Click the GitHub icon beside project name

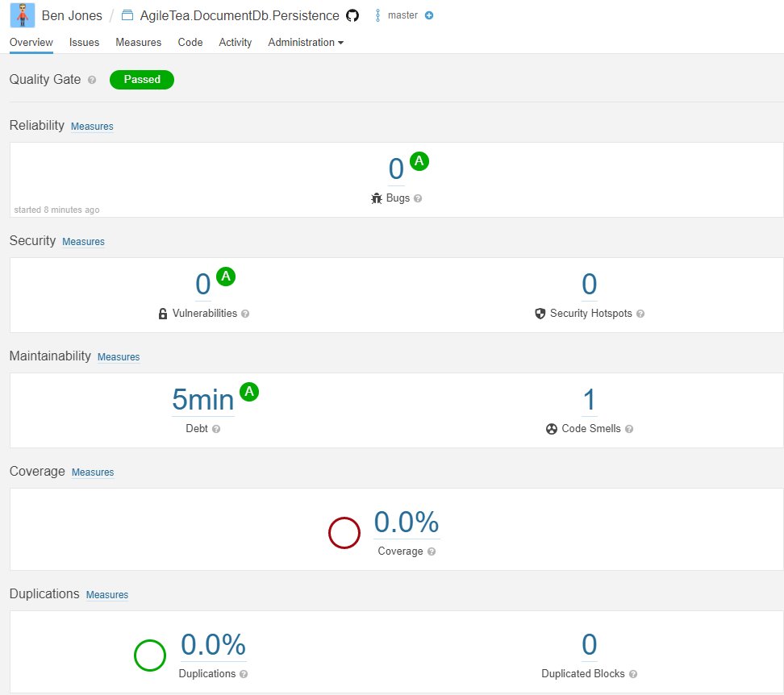click(352, 15)
